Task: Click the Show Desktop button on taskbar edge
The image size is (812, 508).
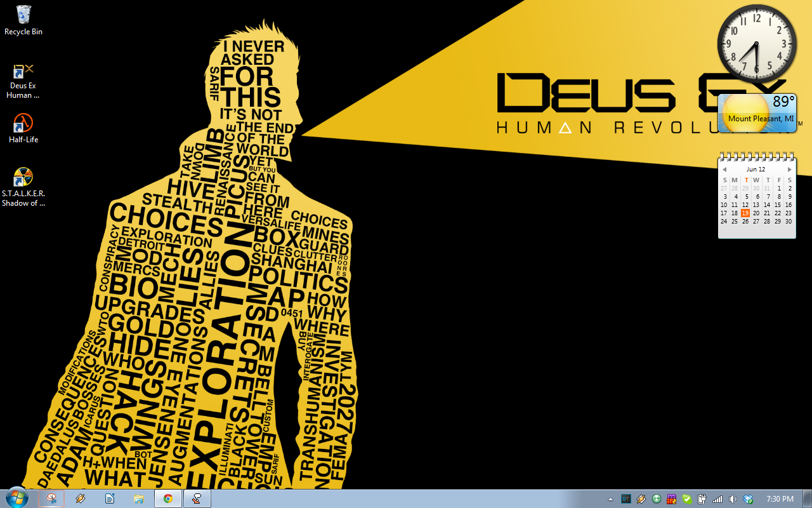Action: (x=807, y=498)
